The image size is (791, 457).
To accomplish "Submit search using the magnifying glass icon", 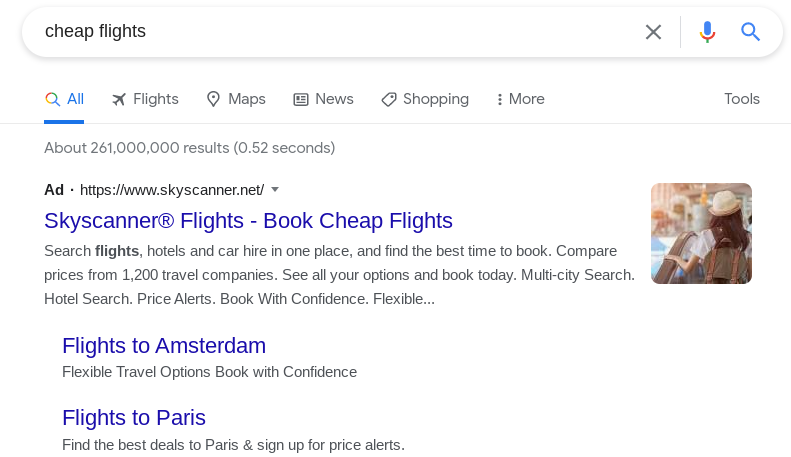I will pos(751,32).
